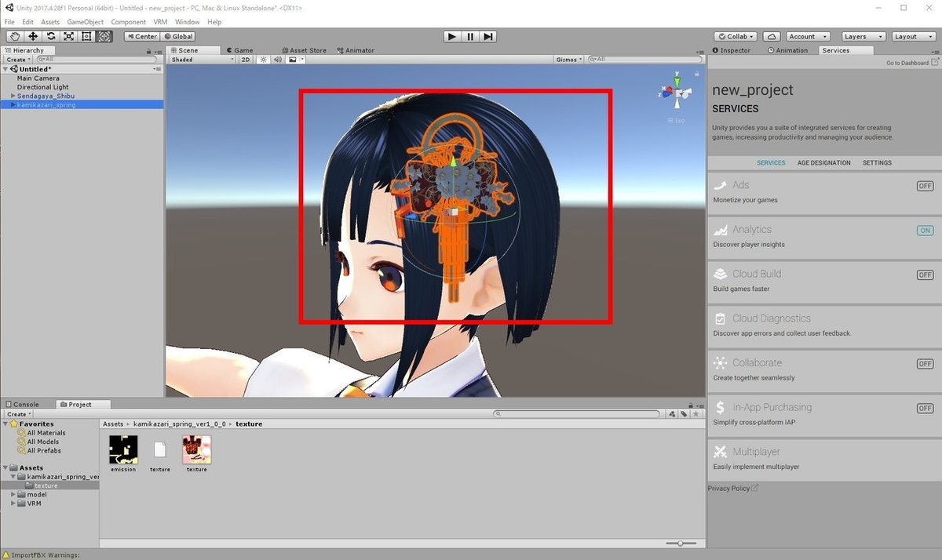Switch to the Console tab
This screenshot has height=560, width=942.
[21, 405]
